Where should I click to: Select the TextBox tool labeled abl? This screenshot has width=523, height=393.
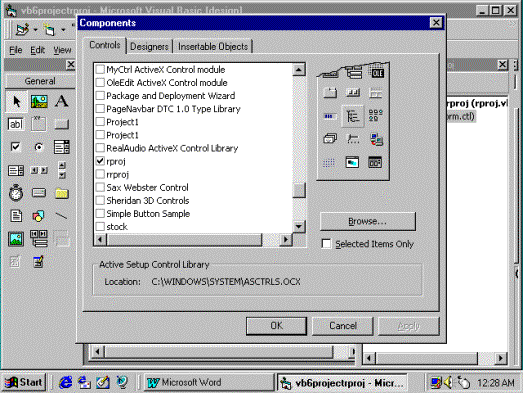(16, 124)
